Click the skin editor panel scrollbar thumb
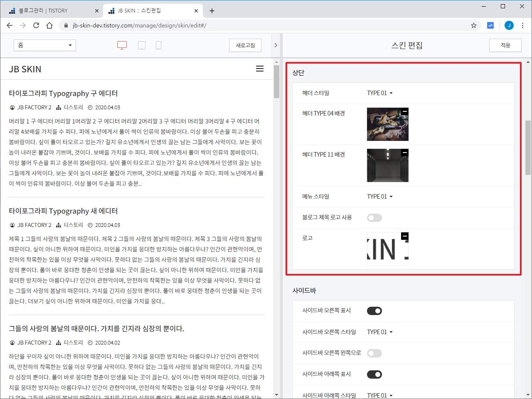532x399 pixels. tap(528, 148)
